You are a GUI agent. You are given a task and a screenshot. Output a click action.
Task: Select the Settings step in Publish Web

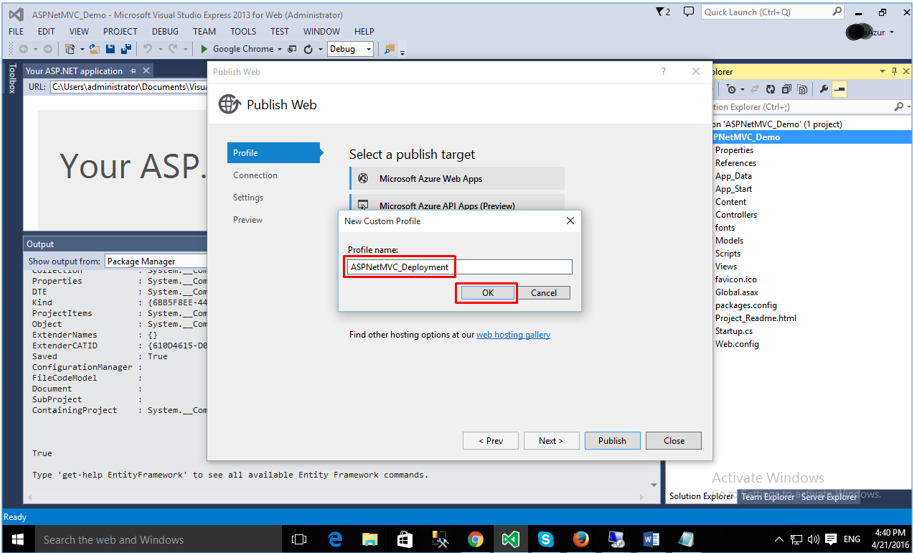click(x=248, y=197)
